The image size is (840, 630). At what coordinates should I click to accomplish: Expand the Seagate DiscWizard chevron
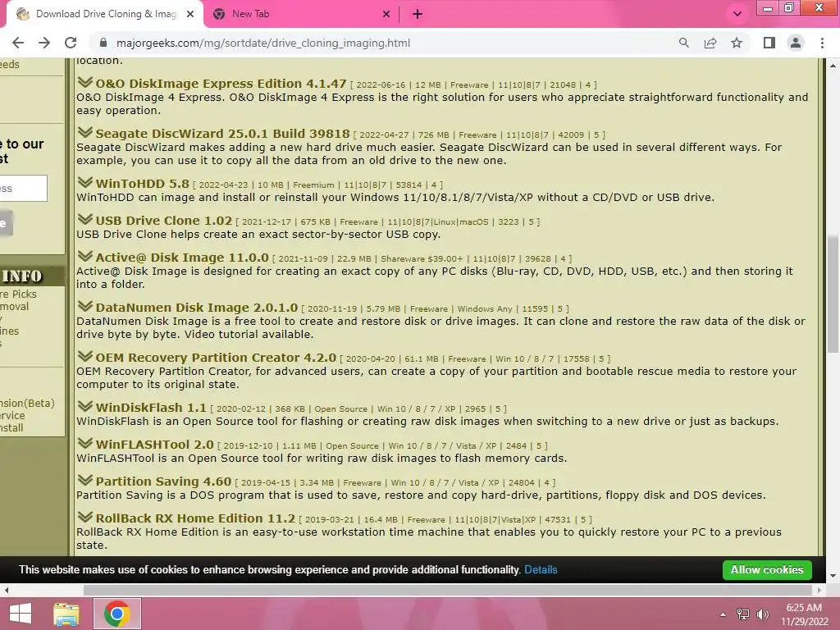(x=84, y=132)
